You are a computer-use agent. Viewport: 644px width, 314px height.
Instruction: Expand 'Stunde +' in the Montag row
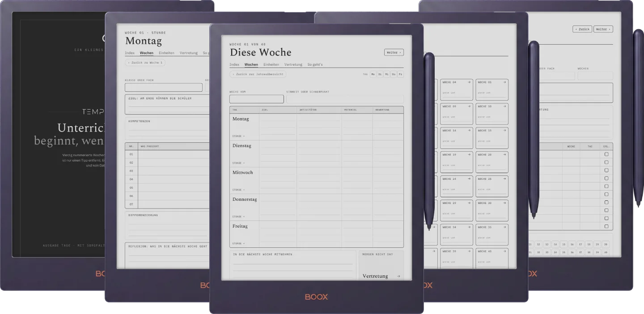(x=239, y=136)
